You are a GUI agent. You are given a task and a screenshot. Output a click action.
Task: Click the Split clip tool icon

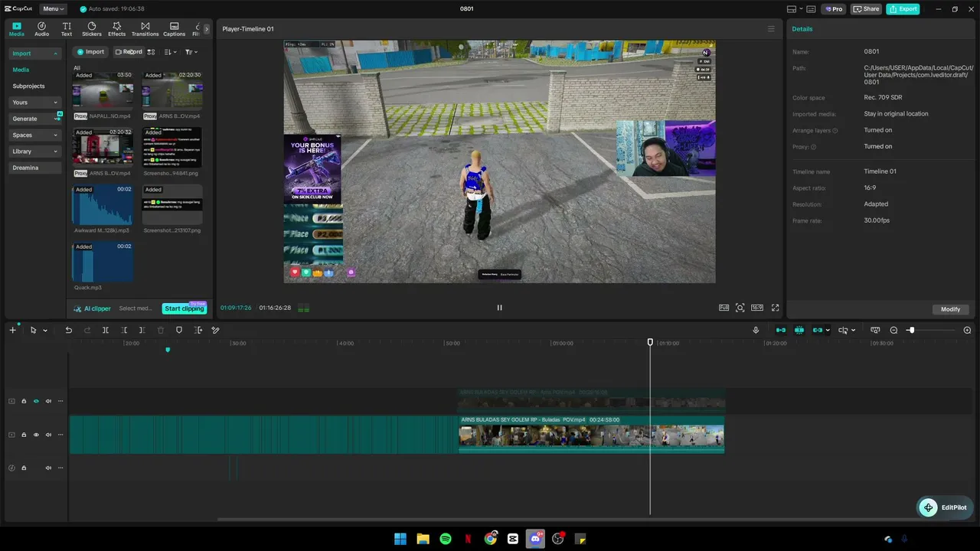point(106,330)
